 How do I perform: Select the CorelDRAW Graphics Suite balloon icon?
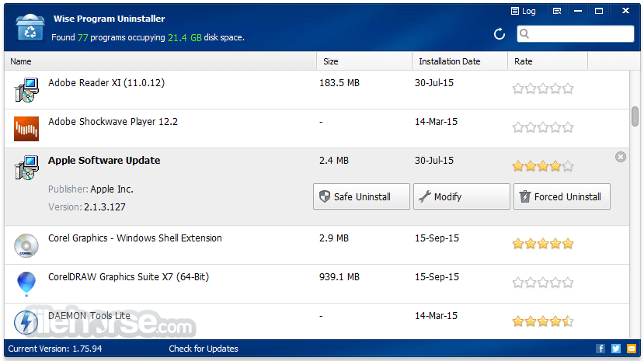click(x=26, y=284)
